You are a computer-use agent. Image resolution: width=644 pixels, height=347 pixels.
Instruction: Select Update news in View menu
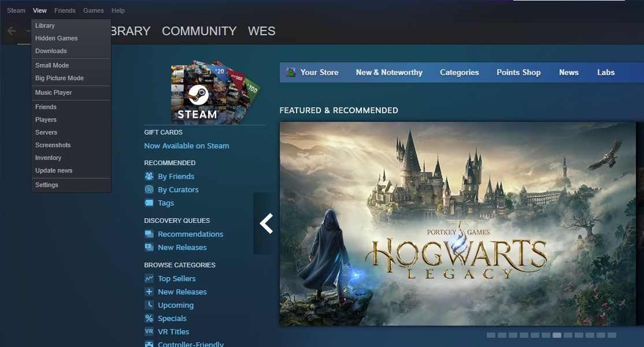point(71,170)
